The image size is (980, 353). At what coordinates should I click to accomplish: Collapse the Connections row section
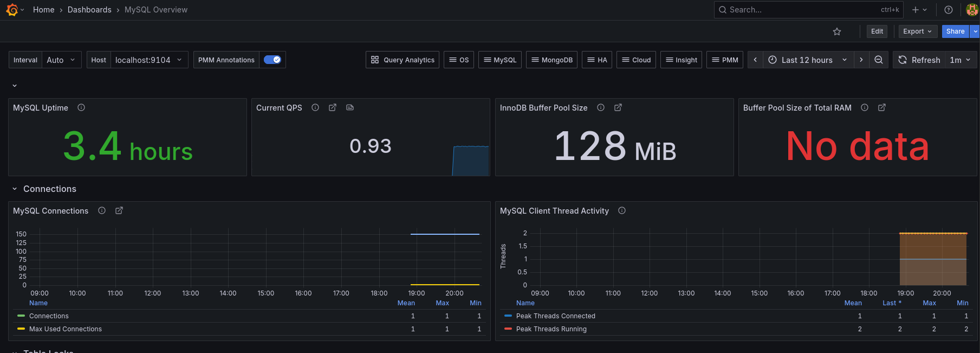(x=15, y=189)
